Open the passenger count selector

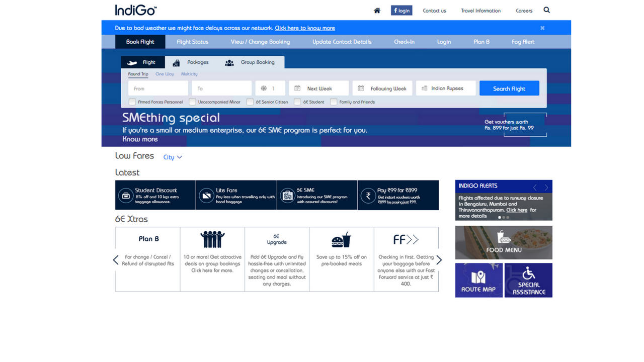click(270, 88)
